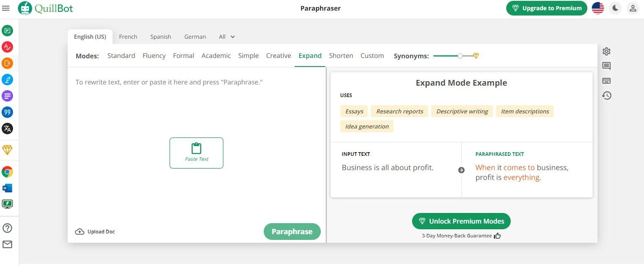Click the Item descriptions tag
This screenshot has height=266, width=644.
tap(525, 111)
